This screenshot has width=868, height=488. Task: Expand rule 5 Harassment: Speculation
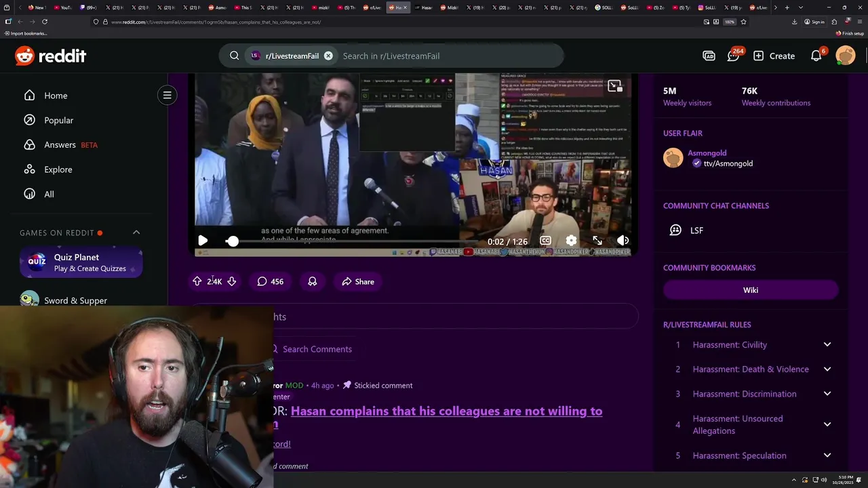tap(751, 455)
